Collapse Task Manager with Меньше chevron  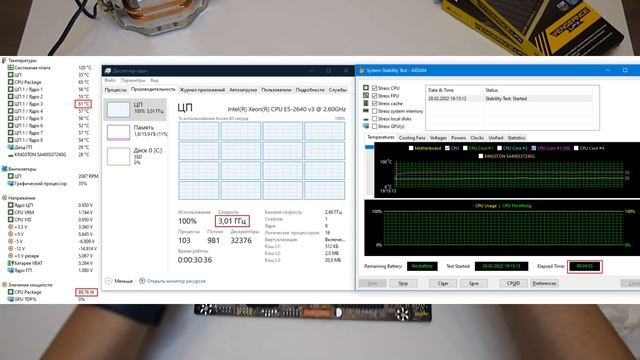click(x=109, y=281)
